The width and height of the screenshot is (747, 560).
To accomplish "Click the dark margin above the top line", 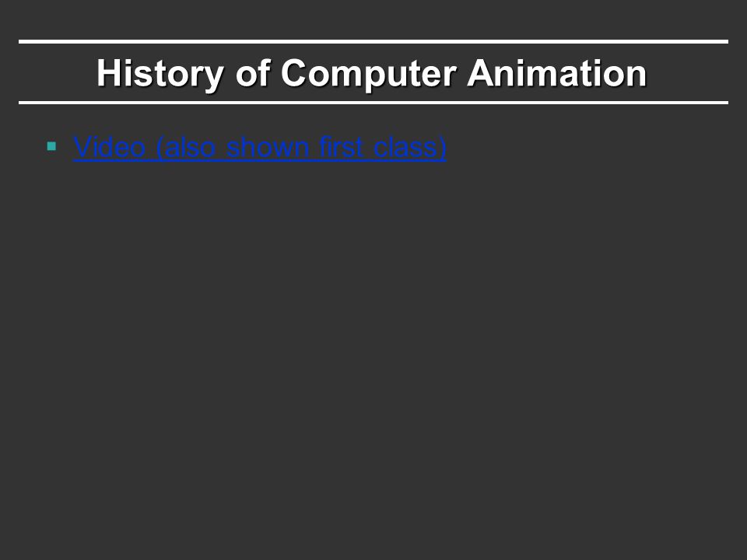I will 373,19.
